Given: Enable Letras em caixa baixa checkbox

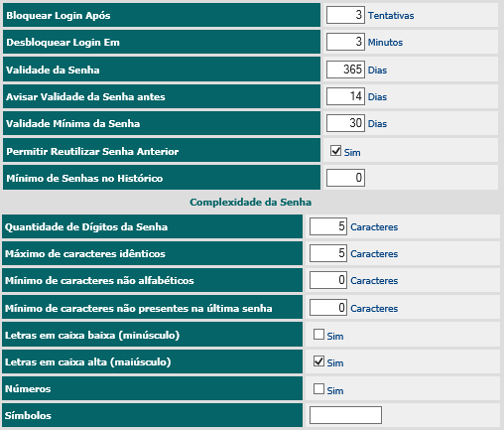Looking at the screenshot, I should coord(318,335).
